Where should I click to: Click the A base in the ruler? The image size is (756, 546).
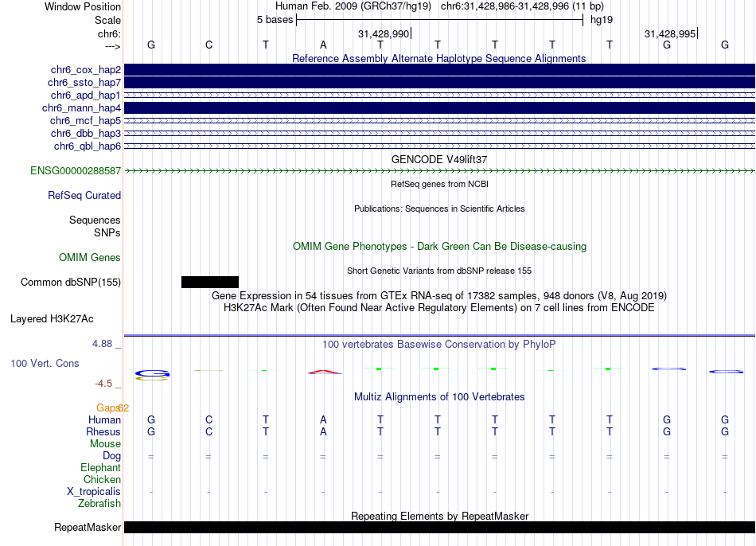[x=323, y=45]
